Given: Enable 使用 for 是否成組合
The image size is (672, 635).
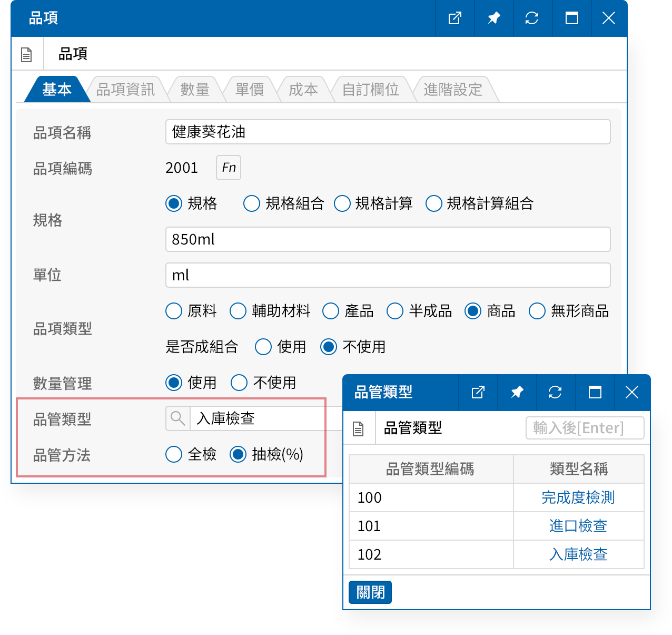Looking at the screenshot, I should click(x=263, y=347).
